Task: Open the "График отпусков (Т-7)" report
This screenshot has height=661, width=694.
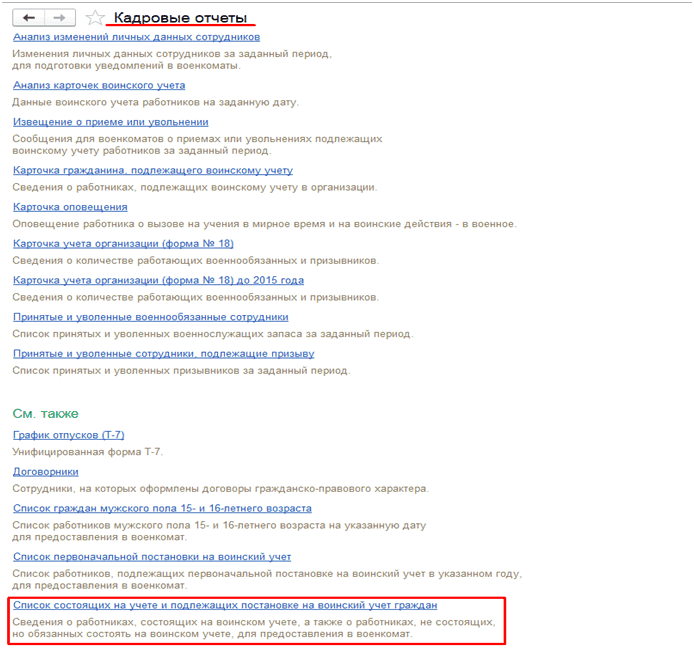Action: click(x=68, y=435)
